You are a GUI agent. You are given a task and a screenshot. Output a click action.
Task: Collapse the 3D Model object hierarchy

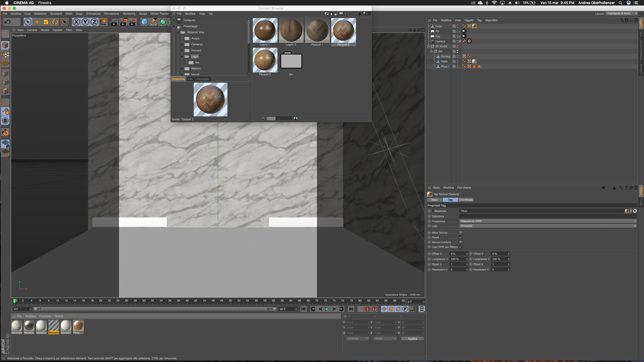(x=429, y=46)
